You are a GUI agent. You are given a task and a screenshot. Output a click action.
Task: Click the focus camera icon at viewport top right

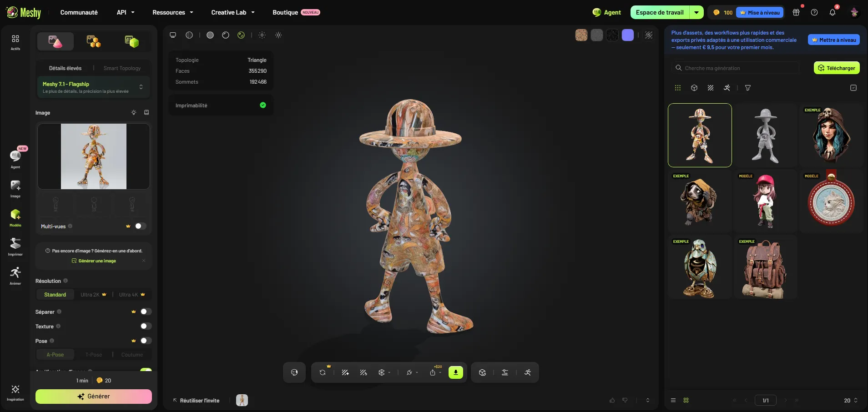coord(649,35)
